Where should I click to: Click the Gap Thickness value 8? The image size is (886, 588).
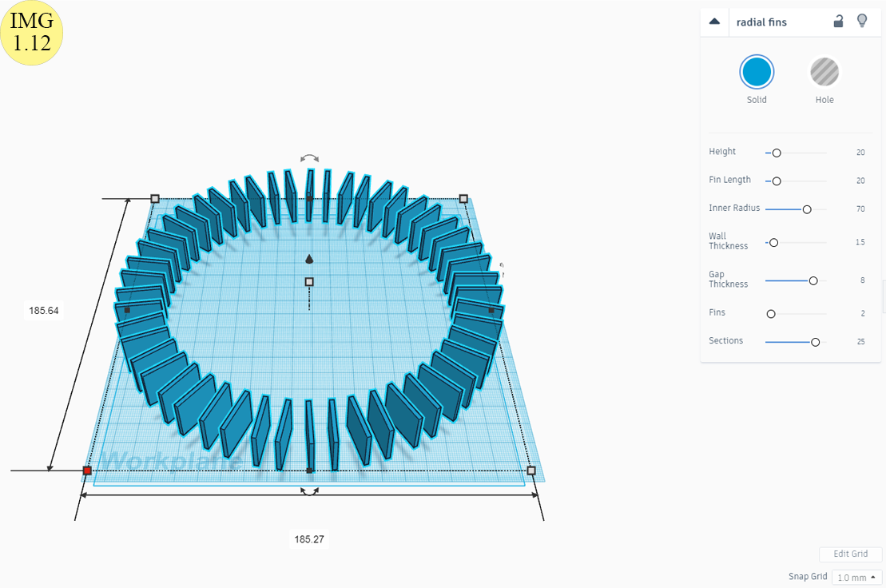863,280
